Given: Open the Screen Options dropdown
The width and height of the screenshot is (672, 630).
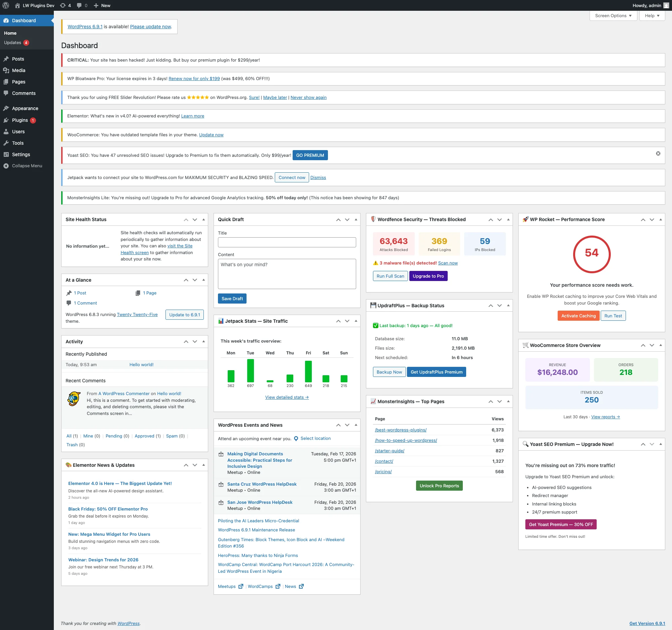Looking at the screenshot, I should (x=613, y=15).
